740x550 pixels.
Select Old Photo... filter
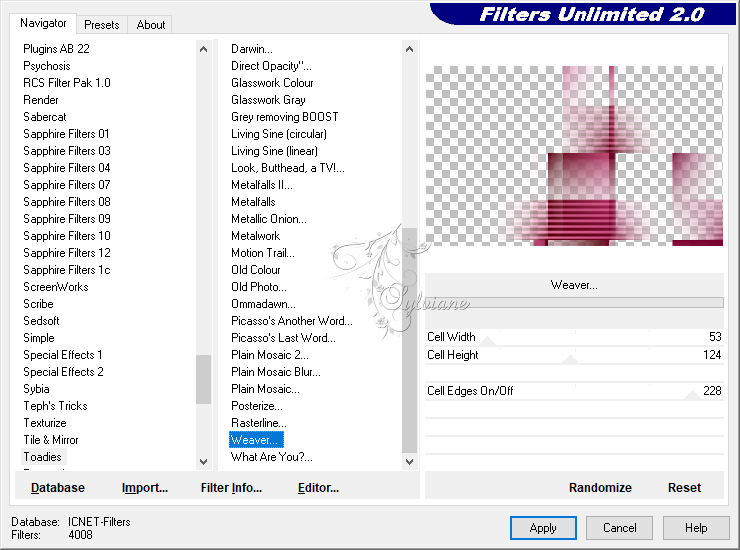259,287
